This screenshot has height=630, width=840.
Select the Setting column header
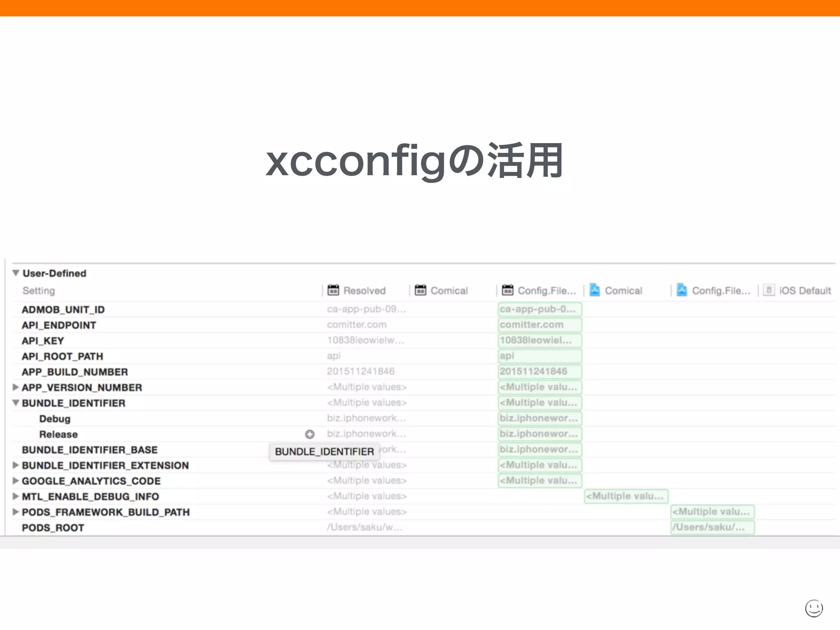tap(39, 290)
